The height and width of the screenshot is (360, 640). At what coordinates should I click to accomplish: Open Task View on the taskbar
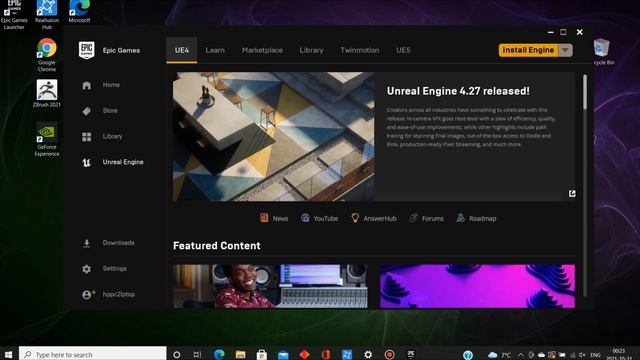(x=198, y=354)
